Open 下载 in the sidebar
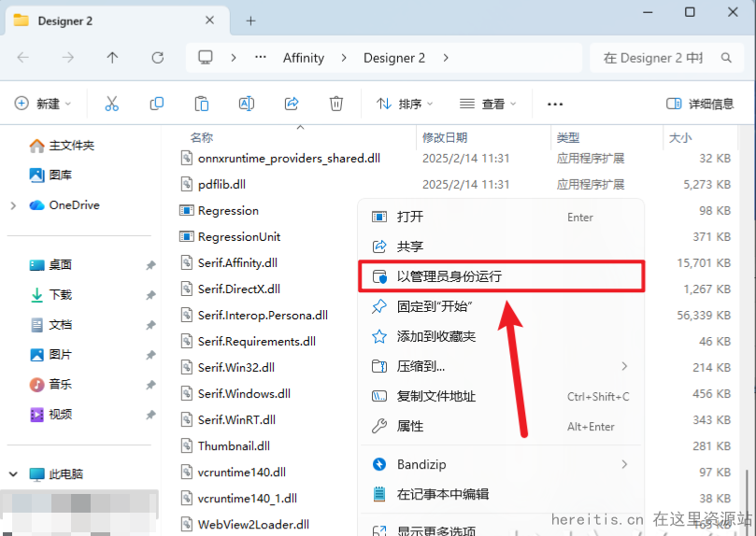The height and width of the screenshot is (536, 756). pos(50,295)
